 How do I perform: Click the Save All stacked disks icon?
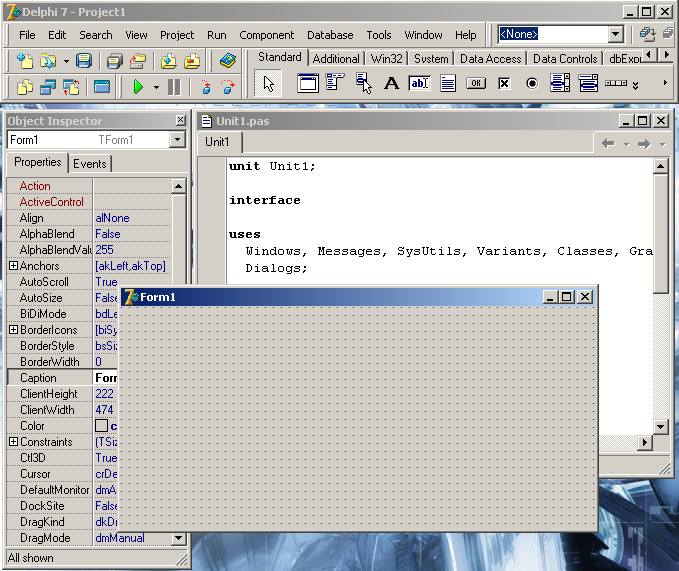tap(115, 61)
